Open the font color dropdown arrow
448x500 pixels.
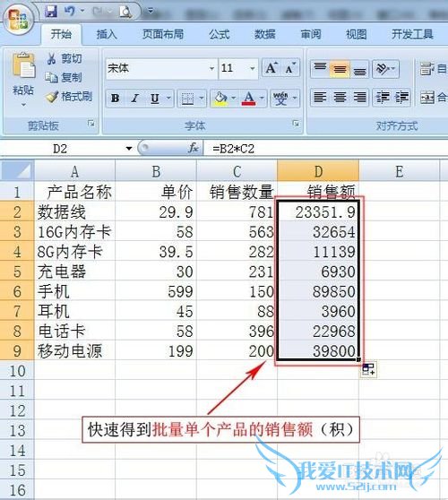pyautogui.click(x=262, y=98)
